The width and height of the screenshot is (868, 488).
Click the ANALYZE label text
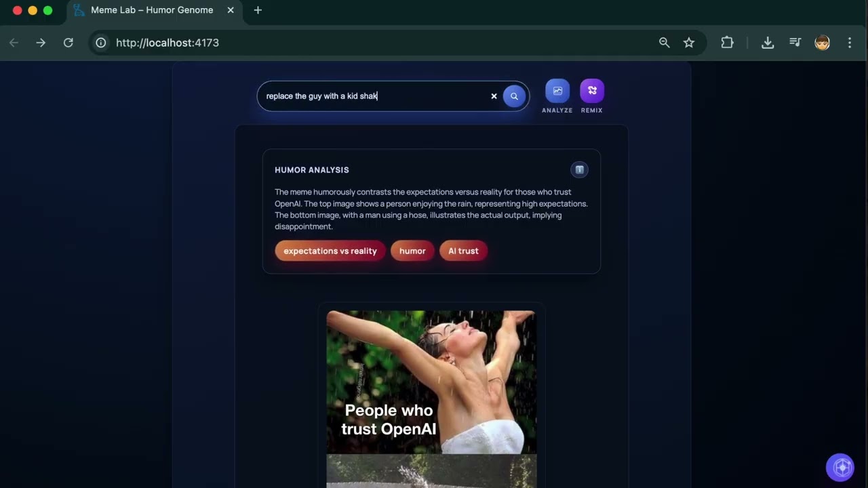tap(557, 110)
